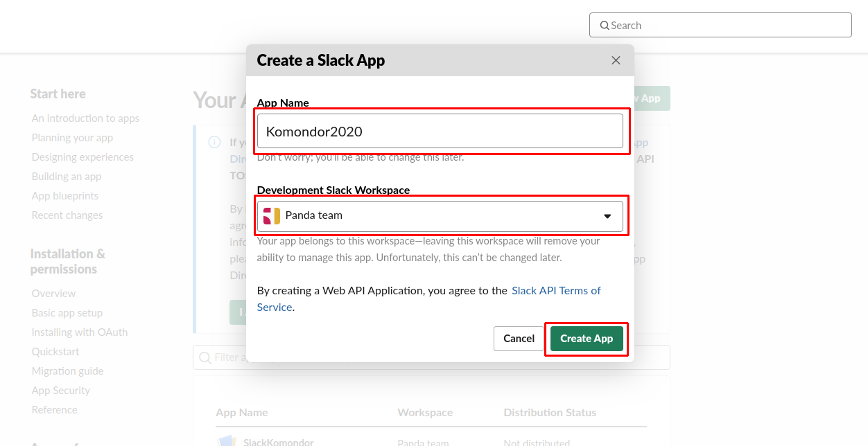Open Recent changes sidebar link
Screen dimensions: 868x446
[x=67, y=215]
